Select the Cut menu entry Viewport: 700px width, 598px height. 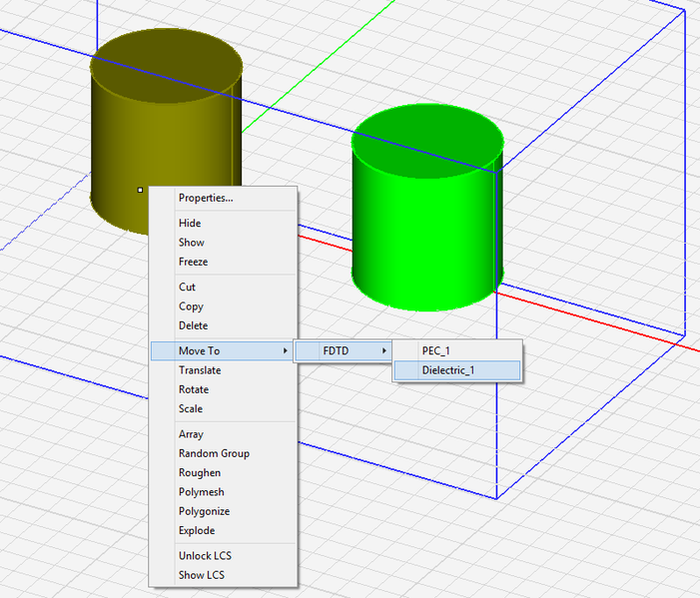click(x=187, y=288)
